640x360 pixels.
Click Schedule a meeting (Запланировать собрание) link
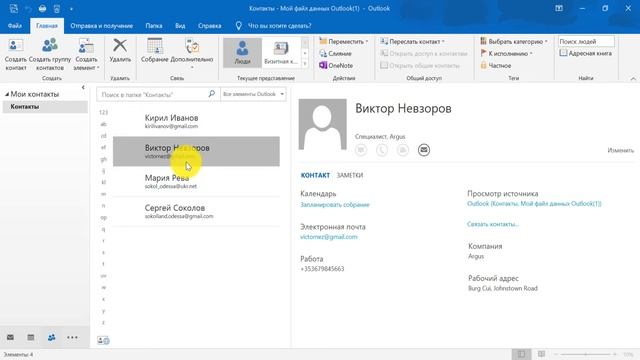(335, 205)
